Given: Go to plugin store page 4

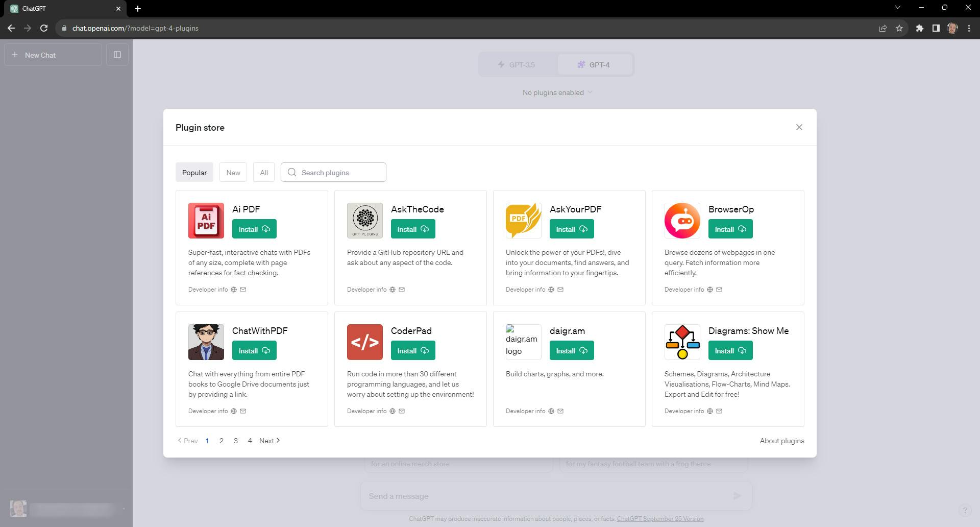Looking at the screenshot, I should coord(250,441).
